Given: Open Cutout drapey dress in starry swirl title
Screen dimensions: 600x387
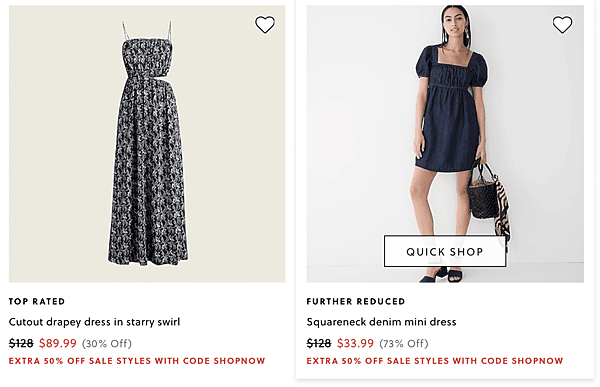Looking at the screenshot, I should 94,322.
